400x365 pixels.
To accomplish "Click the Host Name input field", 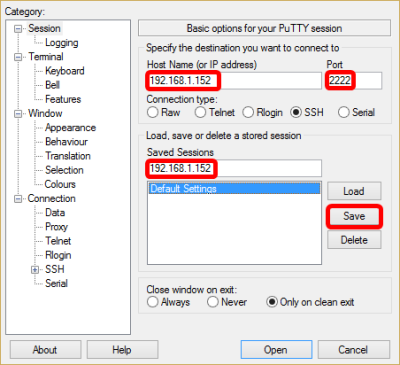I will 234,81.
